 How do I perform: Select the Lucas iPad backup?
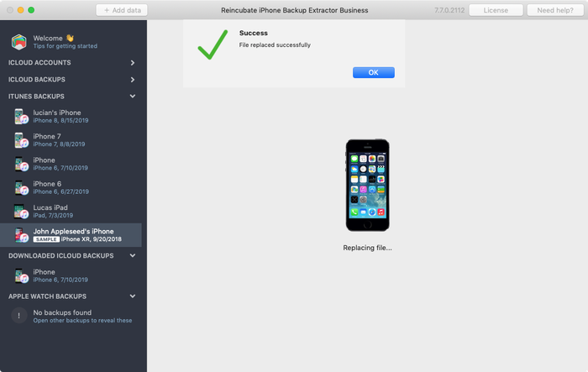[71, 211]
